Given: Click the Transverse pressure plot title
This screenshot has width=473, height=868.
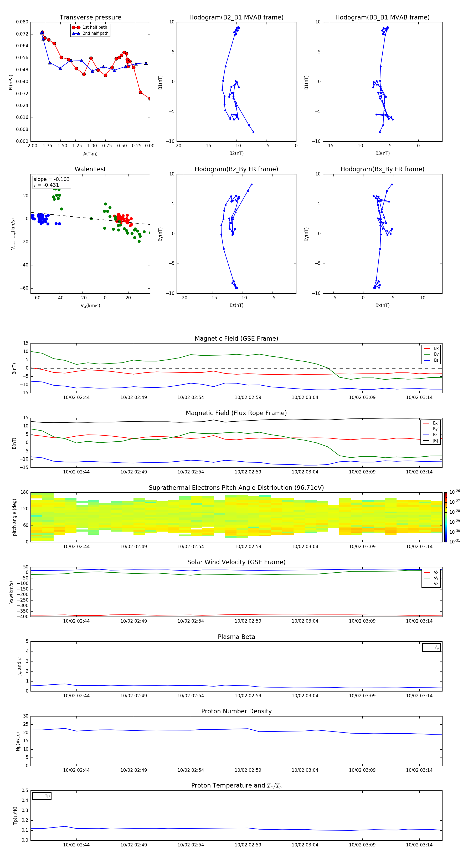Looking at the screenshot, I should tap(90, 17).
